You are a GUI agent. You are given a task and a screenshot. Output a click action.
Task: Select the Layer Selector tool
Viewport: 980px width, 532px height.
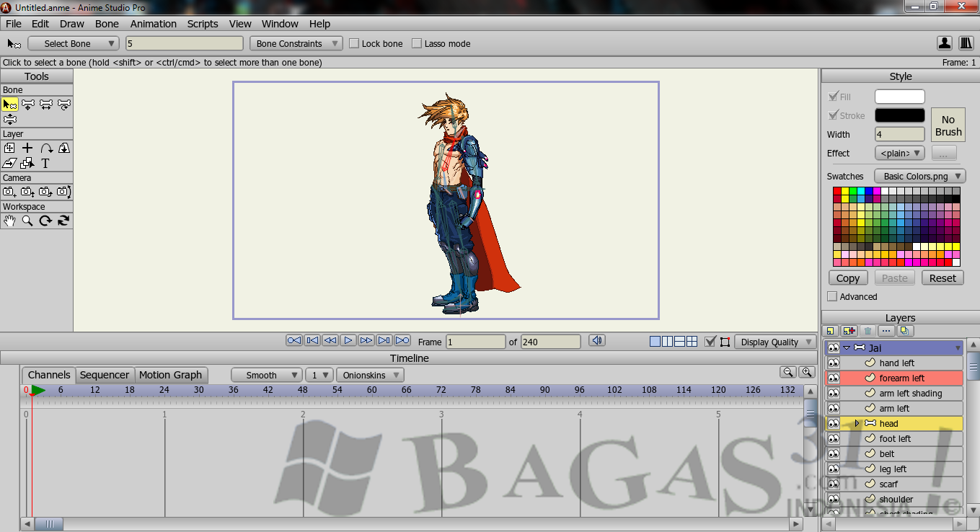pyautogui.click(x=28, y=164)
